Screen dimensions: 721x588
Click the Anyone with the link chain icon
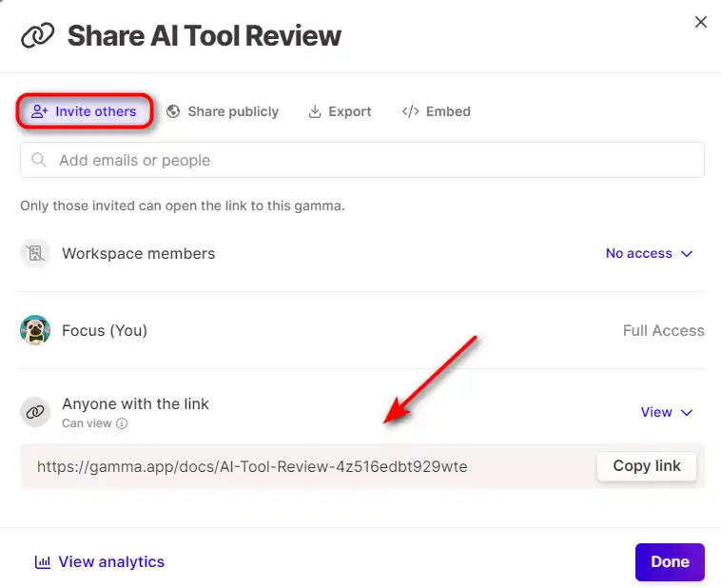click(35, 412)
